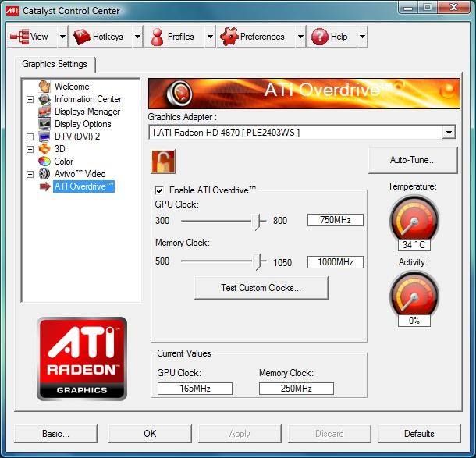Click the ATI Overdrive banner gauge icon
476x458 pixels.
pos(179,93)
